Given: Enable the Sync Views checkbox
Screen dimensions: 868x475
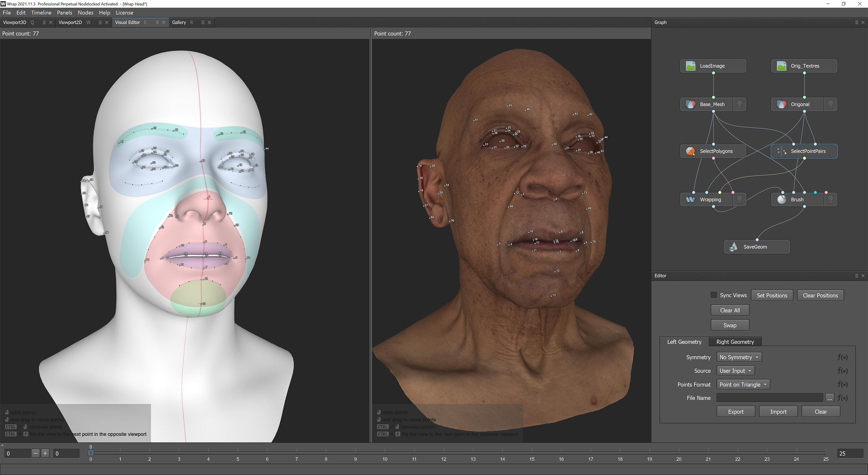Looking at the screenshot, I should [714, 295].
